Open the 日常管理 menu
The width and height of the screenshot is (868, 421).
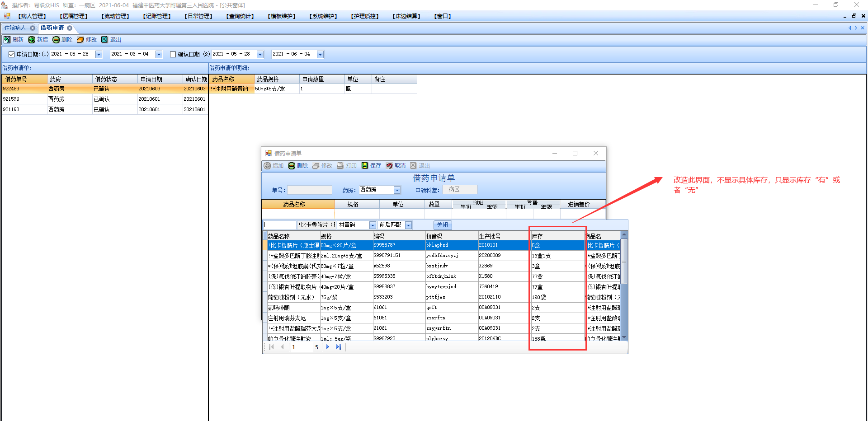tap(198, 16)
